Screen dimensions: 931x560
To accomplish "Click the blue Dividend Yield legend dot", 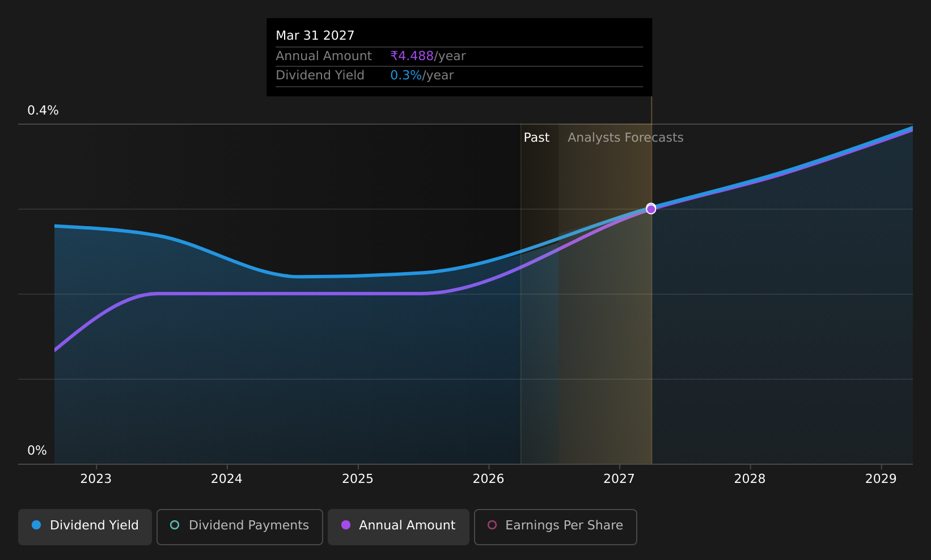I will coord(36,525).
